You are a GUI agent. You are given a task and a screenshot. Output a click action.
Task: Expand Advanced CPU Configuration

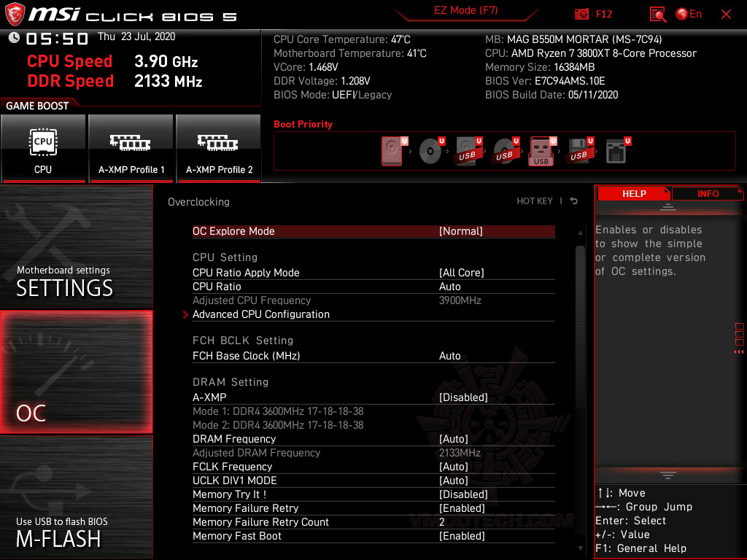pos(261,314)
